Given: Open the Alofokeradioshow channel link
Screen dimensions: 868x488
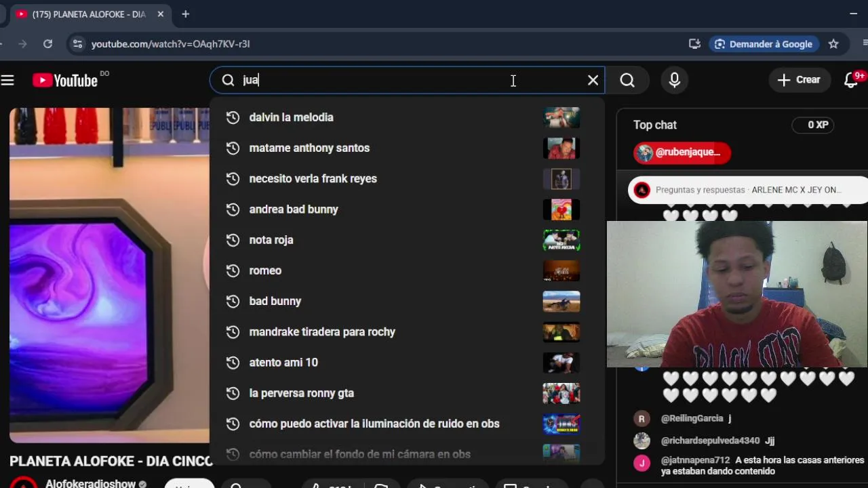Looking at the screenshot, I should (91, 484).
